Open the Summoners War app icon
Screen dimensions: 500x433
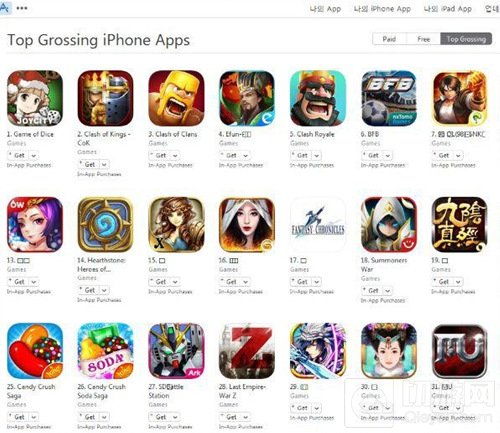coord(389,224)
